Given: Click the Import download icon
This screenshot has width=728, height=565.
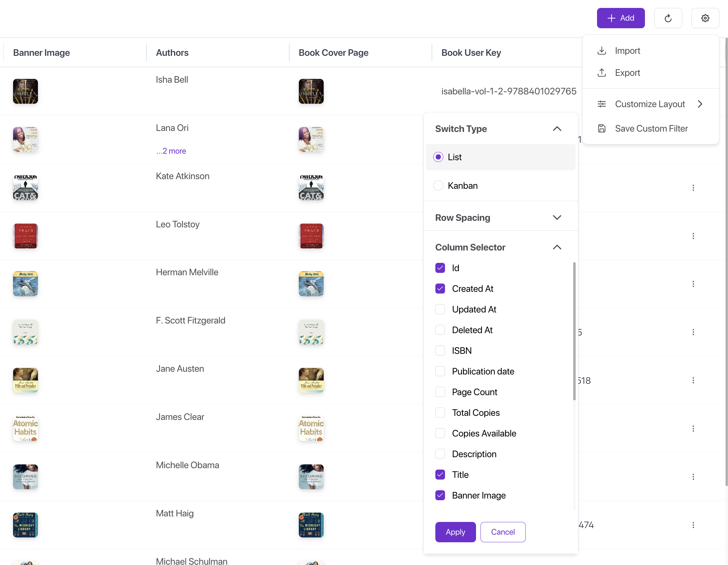Looking at the screenshot, I should pos(601,51).
